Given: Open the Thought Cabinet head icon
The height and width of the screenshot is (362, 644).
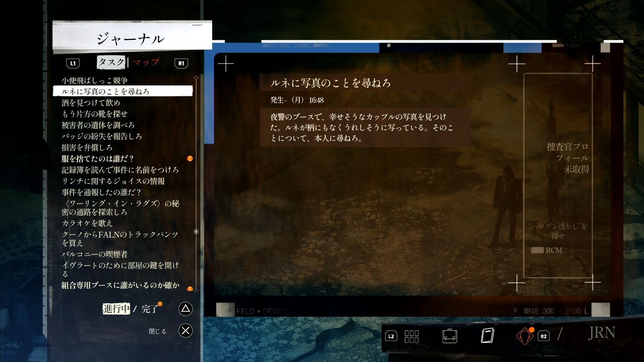Looking at the screenshot, I should point(525,336).
